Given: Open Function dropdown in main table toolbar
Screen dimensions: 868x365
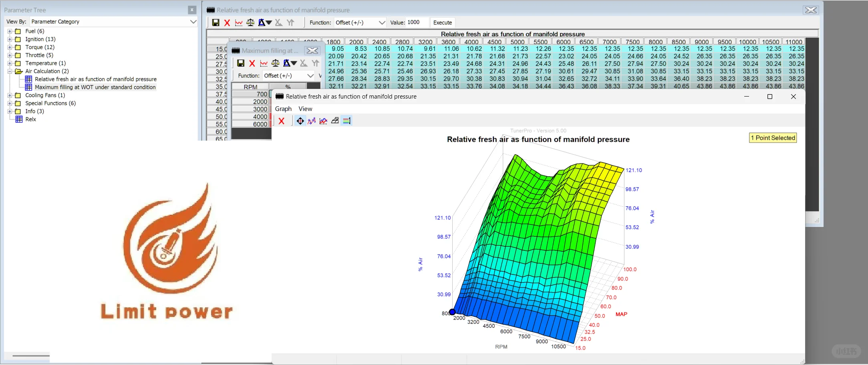Looking at the screenshot, I should pos(382,23).
